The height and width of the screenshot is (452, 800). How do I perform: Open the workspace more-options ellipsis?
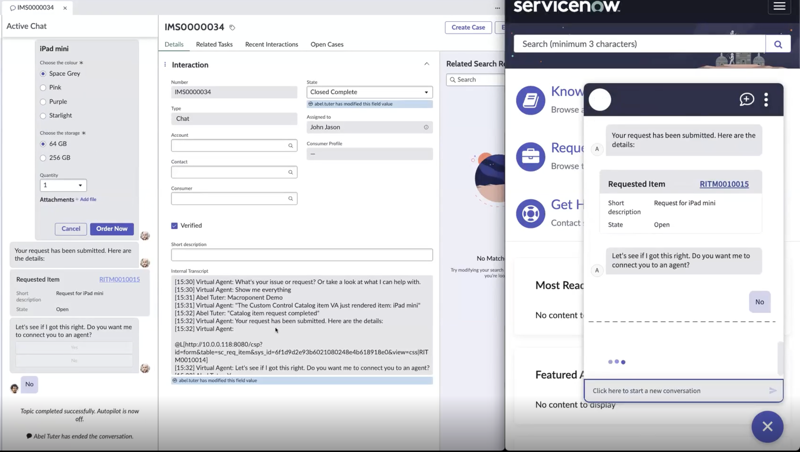point(497,8)
